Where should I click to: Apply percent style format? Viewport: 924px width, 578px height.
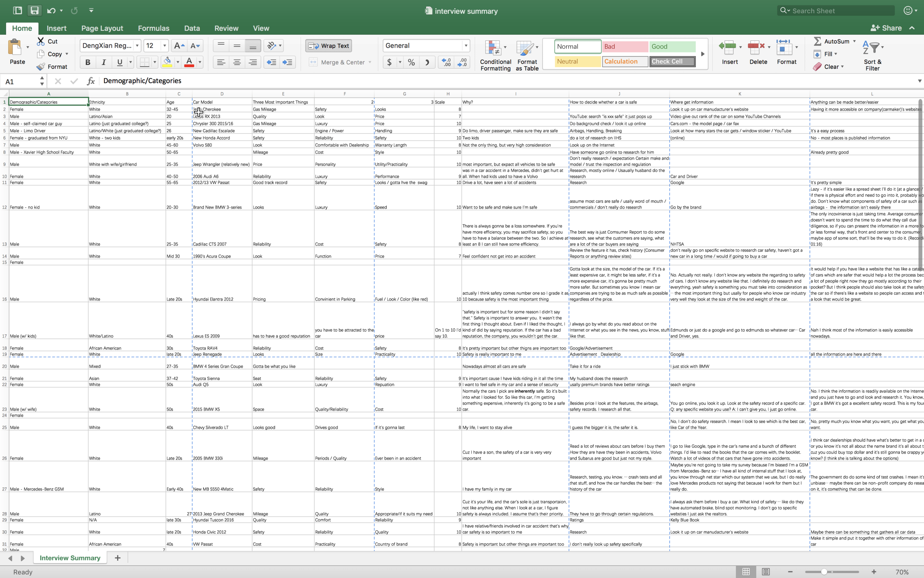click(x=411, y=62)
